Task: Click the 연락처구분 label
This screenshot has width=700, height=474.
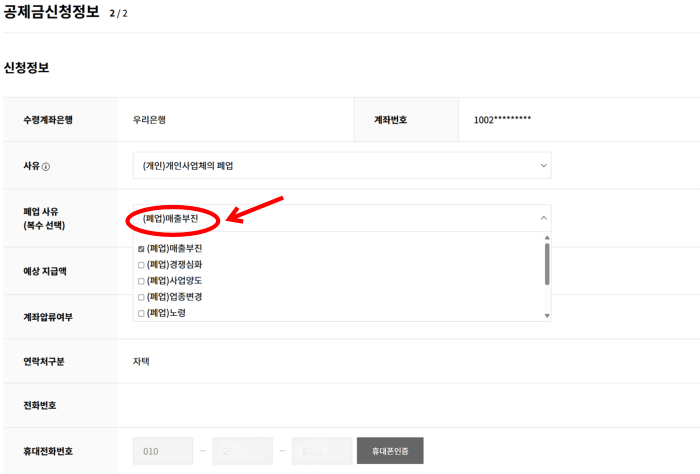Action: [44, 361]
